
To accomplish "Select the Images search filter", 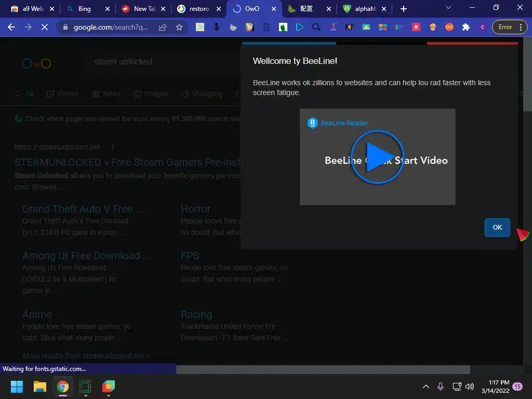I will coord(151,94).
